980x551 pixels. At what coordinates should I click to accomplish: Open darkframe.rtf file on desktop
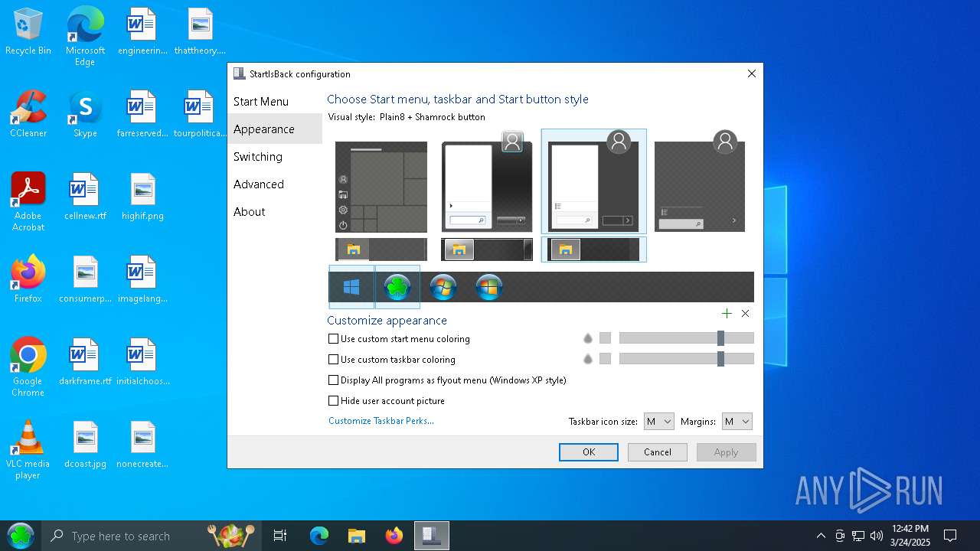pyautogui.click(x=85, y=362)
